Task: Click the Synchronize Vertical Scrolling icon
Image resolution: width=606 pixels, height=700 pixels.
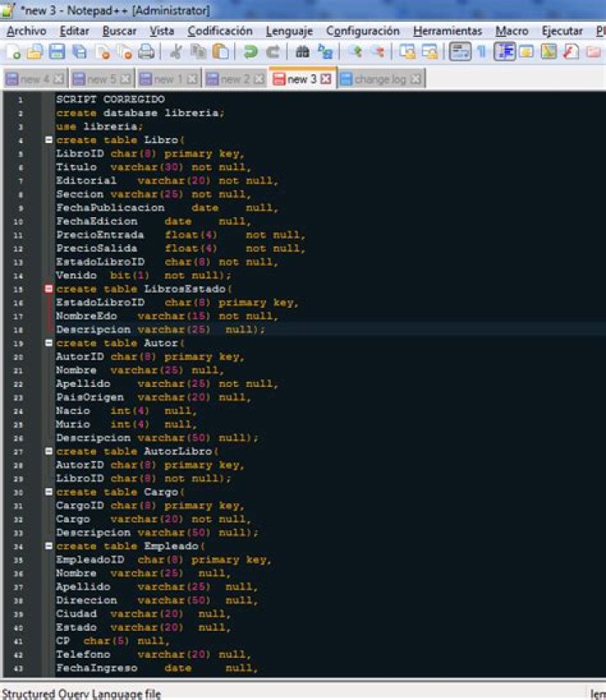Action: pos(407,52)
